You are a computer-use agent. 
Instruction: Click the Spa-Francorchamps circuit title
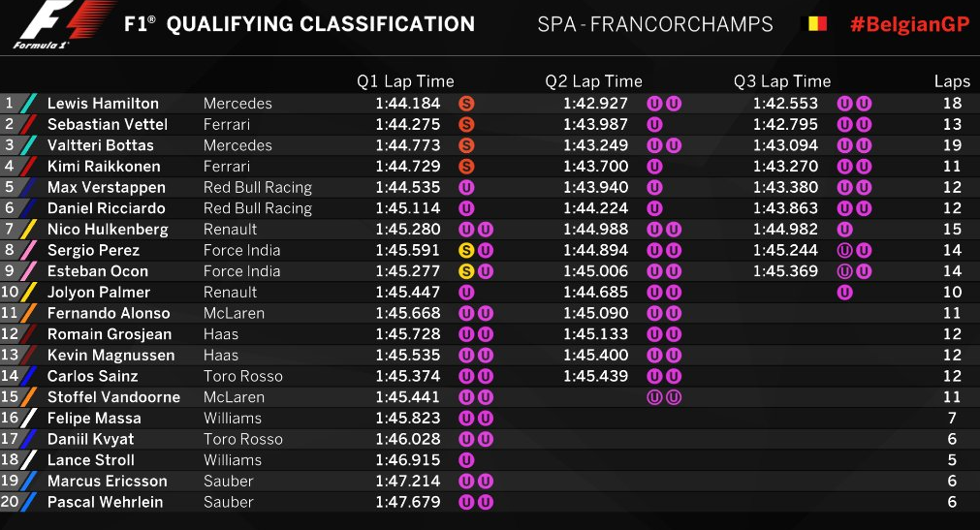[655, 24]
